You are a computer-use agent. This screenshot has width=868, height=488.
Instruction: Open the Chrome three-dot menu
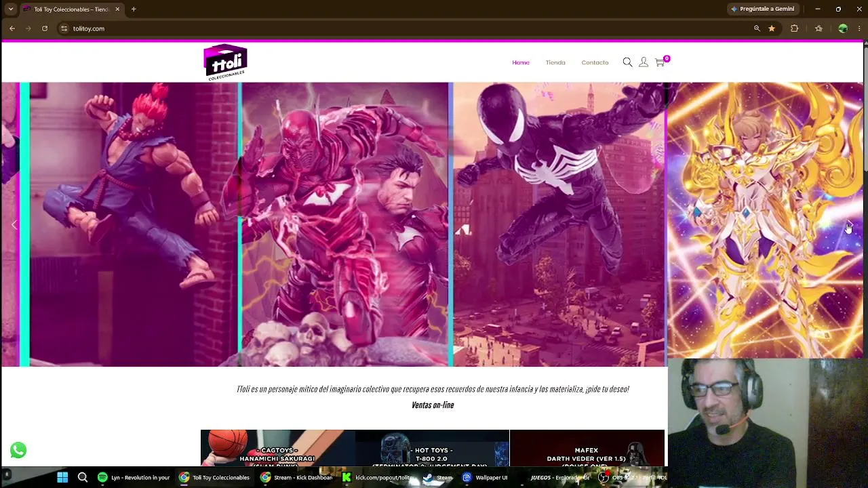coord(860,28)
